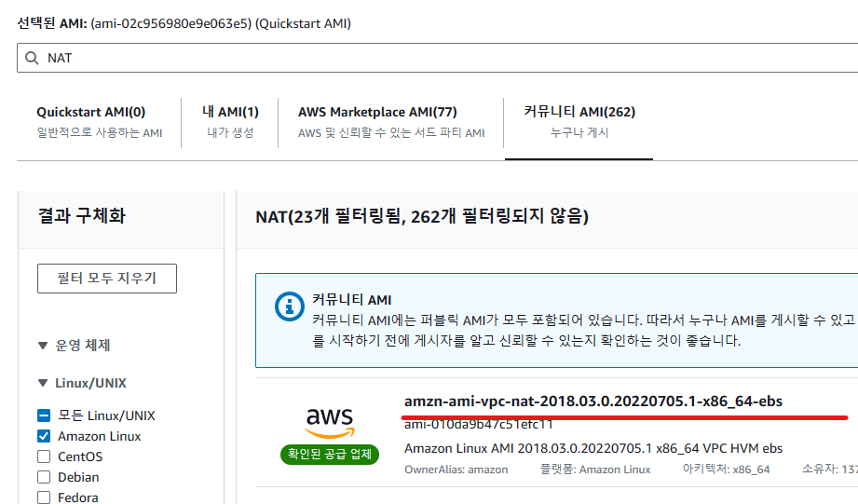The width and height of the screenshot is (858, 504).
Task: Select the 커뮤니티 AMI(262) tab
Action: coord(579,122)
